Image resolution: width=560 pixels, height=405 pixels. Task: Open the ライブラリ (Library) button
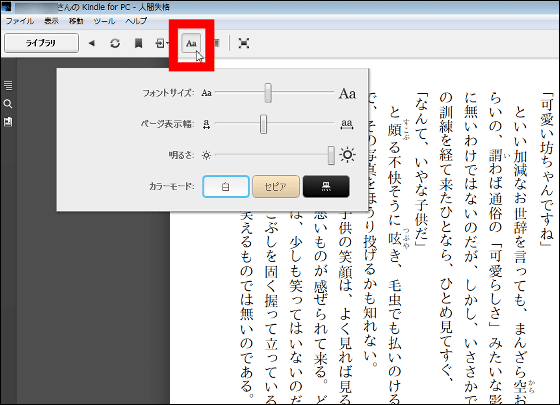click(41, 43)
